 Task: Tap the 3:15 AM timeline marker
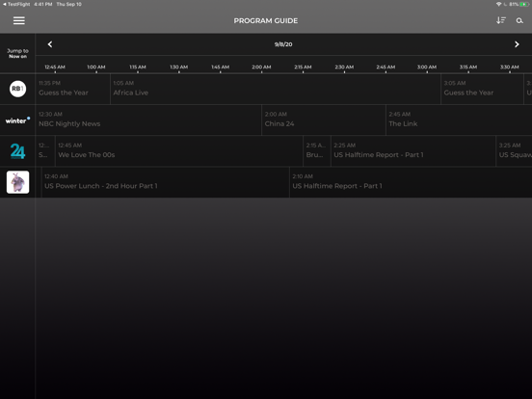468,67
